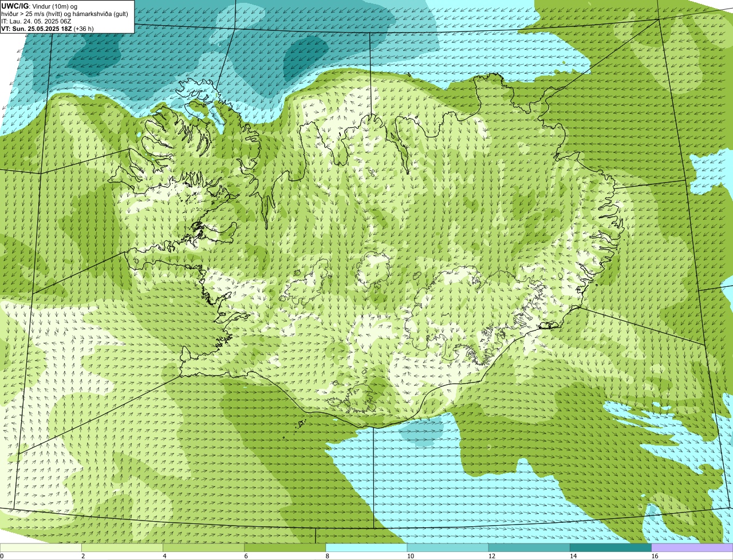The image size is (733, 560).
Task: Click the legend scale label "10"
Action: coord(409,556)
